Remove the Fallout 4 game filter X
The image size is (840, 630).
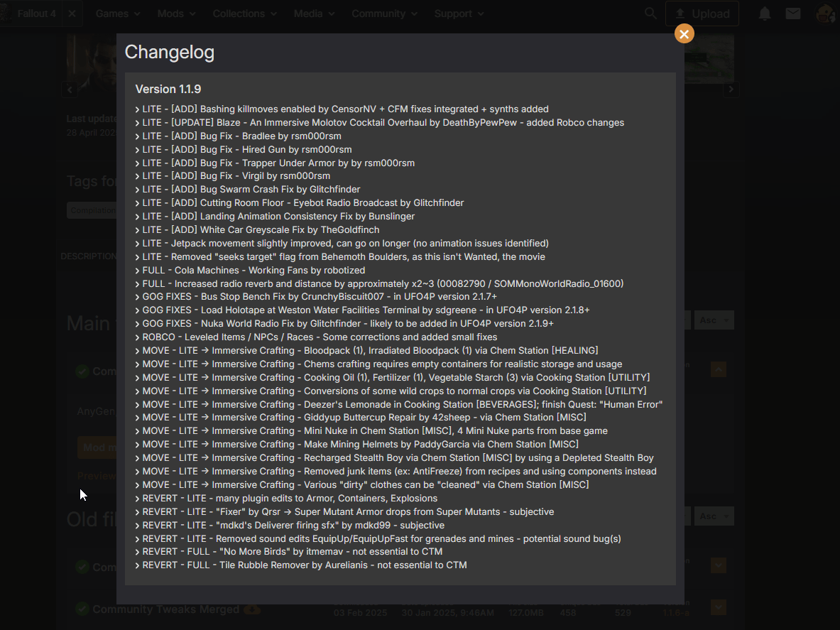pos(72,13)
